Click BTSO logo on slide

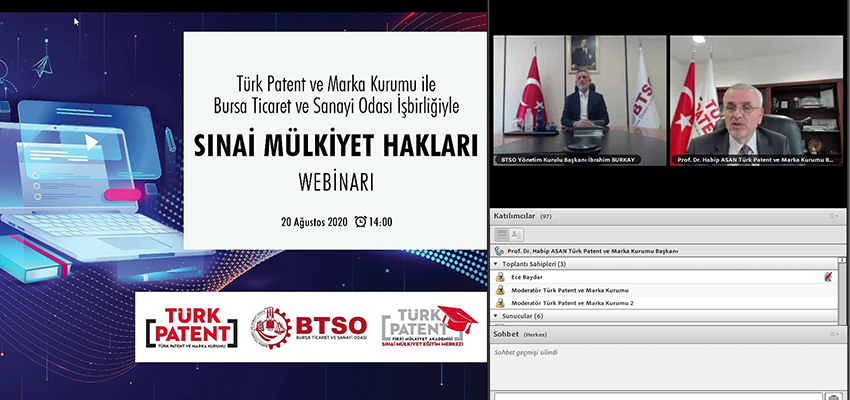click(308, 327)
